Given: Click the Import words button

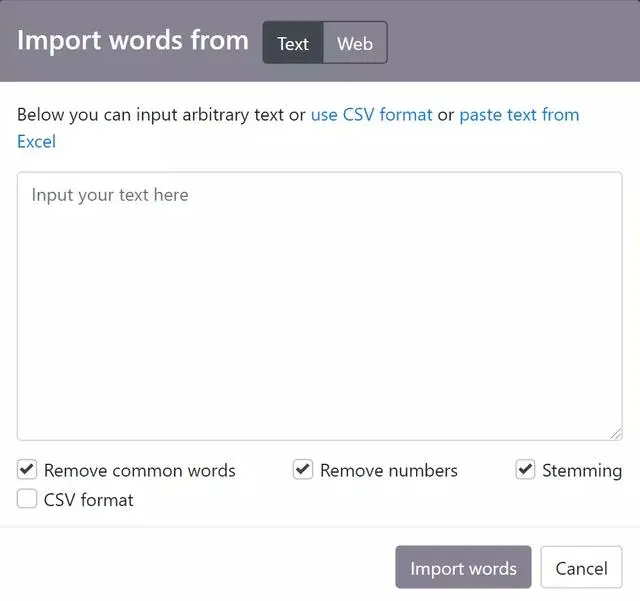Looking at the screenshot, I should coord(463,567).
